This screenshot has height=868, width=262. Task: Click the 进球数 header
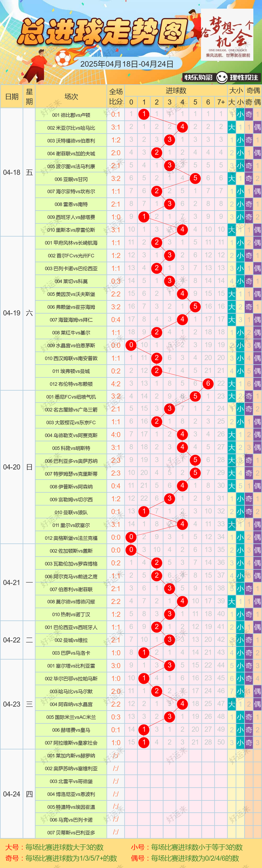click(x=176, y=91)
